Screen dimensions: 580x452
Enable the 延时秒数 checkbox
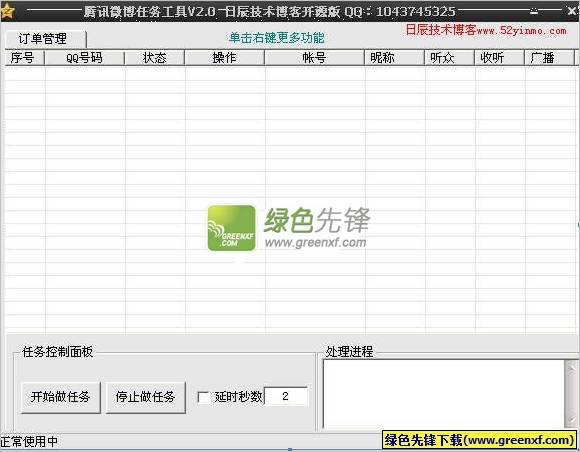[204, 398]
